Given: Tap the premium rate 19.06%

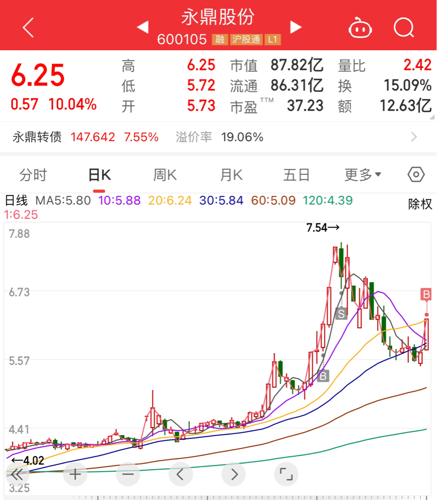Looking at the screenshot, I should 242,137.
